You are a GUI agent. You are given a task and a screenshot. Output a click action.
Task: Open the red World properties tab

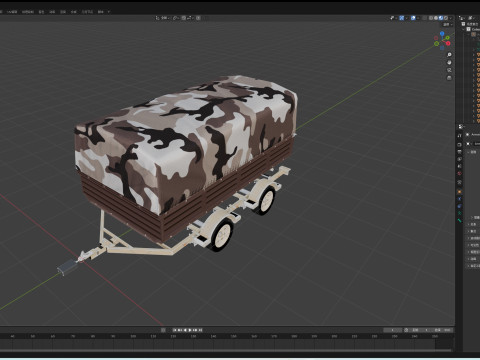[459, 173]
